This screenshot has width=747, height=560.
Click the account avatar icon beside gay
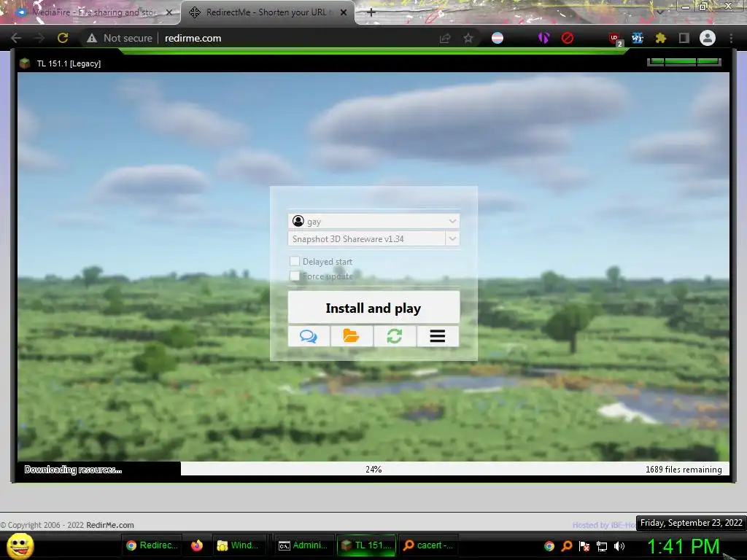coord(298,221)
